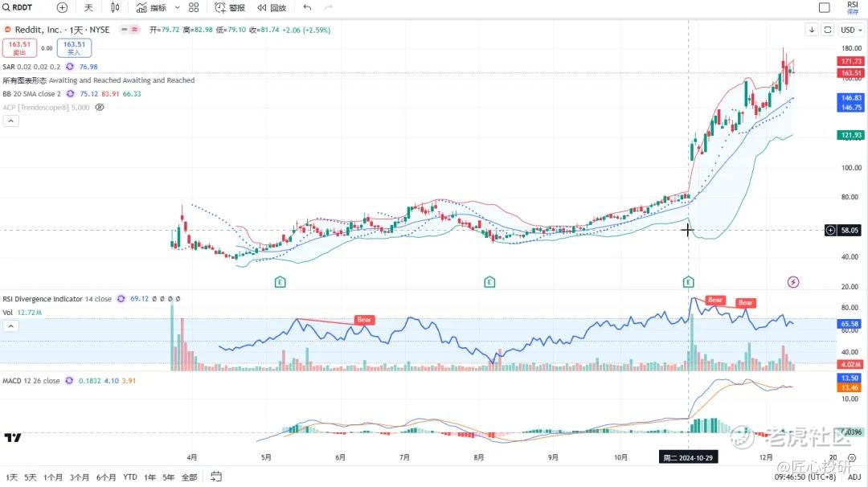
Task: Add a comparison symbol with the plus icon
Action: point(62,7)
